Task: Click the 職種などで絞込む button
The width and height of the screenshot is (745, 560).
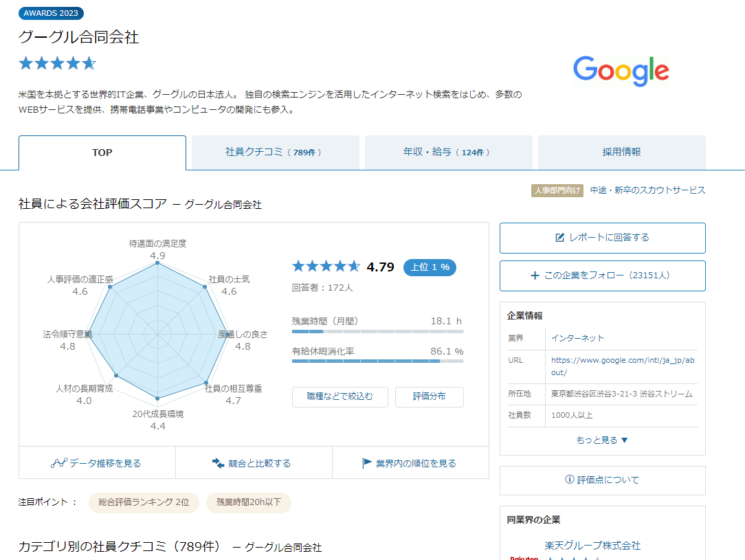Action: tap(340, 396)
